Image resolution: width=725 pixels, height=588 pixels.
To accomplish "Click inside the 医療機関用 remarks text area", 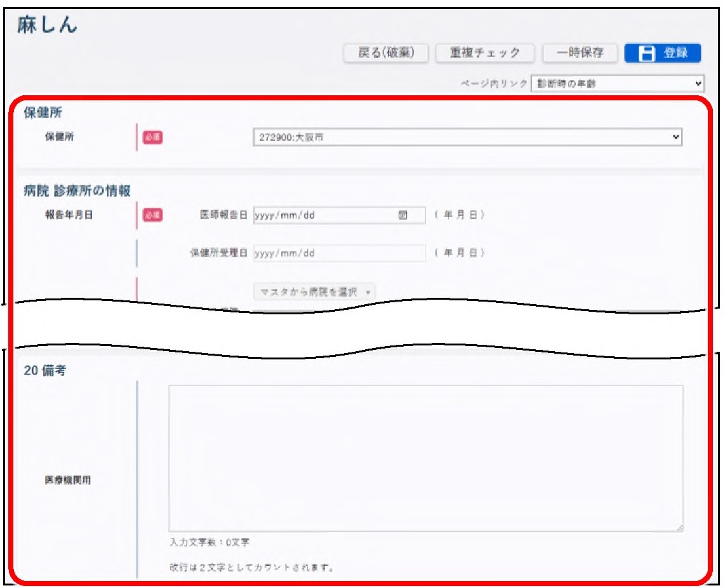I will pyautogui.click(x=425, y=458).
